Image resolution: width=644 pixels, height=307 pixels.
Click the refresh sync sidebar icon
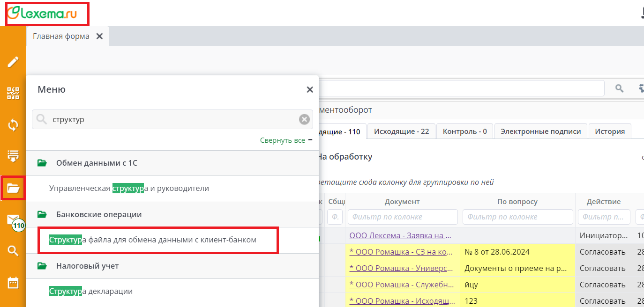(13, 125)
